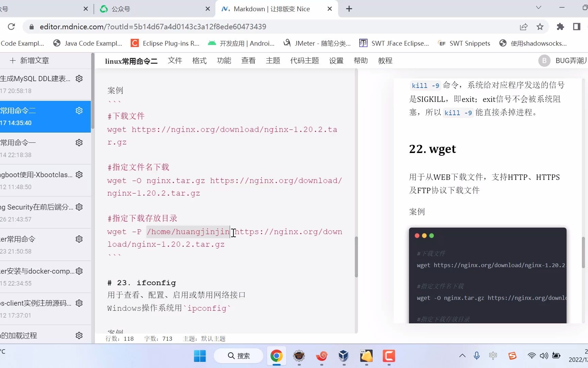588x368 pixels.
Task: Mute audio via the speaker tray icon
Action: [543, 356]
